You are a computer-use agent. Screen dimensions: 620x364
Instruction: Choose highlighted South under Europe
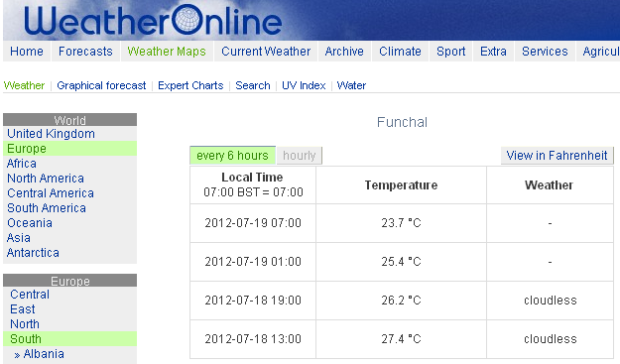70,338
